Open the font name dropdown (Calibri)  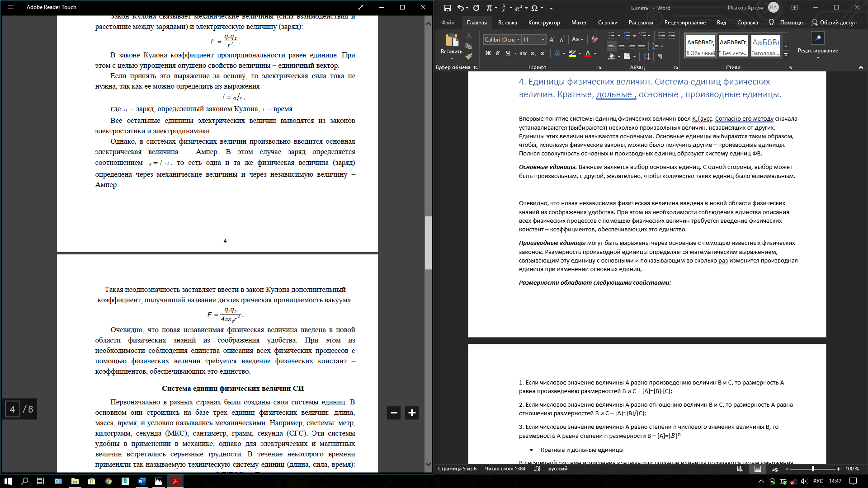[x=518, y=40]
